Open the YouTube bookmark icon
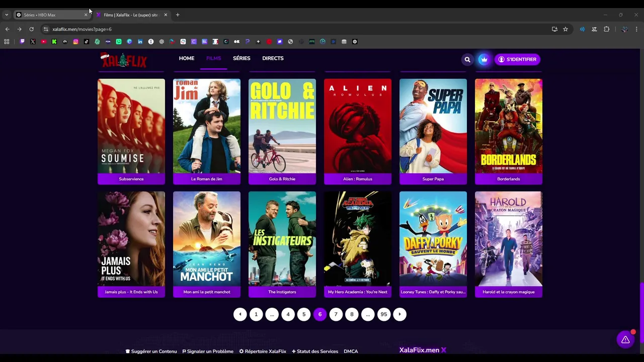This screenshot has width=644, height=362. tap(44, 42)
